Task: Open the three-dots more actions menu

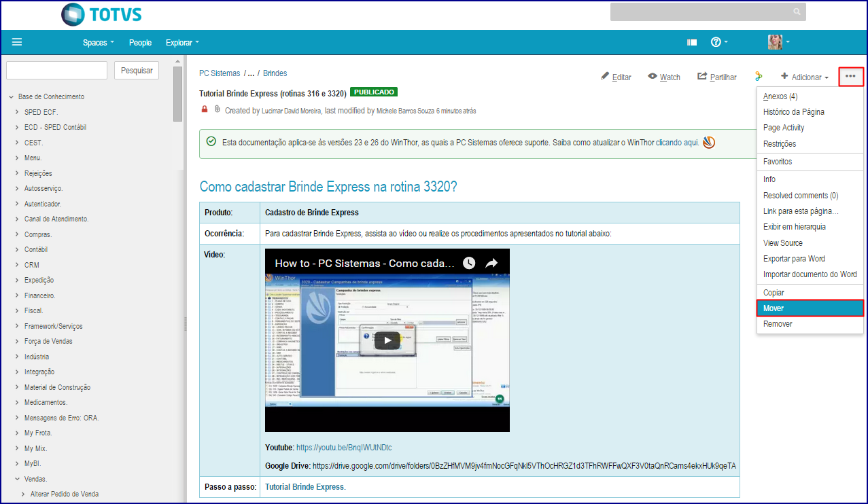Action: pyautogui.click(x=850, y=76)
